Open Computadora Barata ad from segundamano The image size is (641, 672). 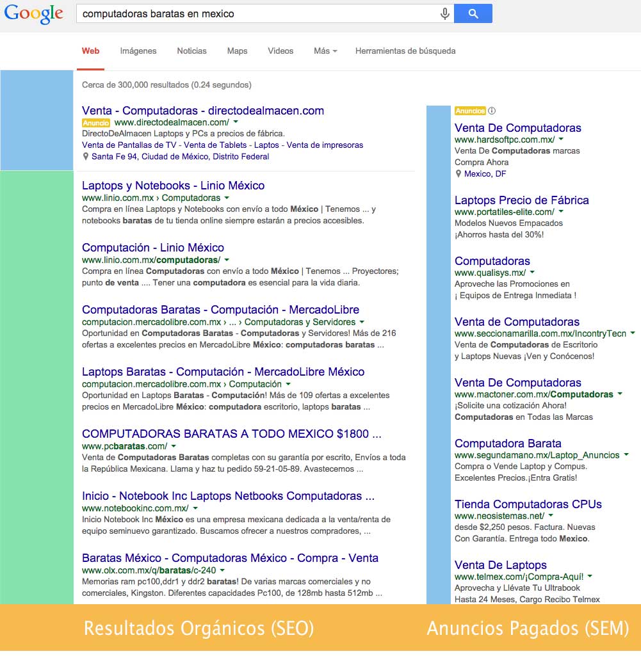[x=508, y=444]
